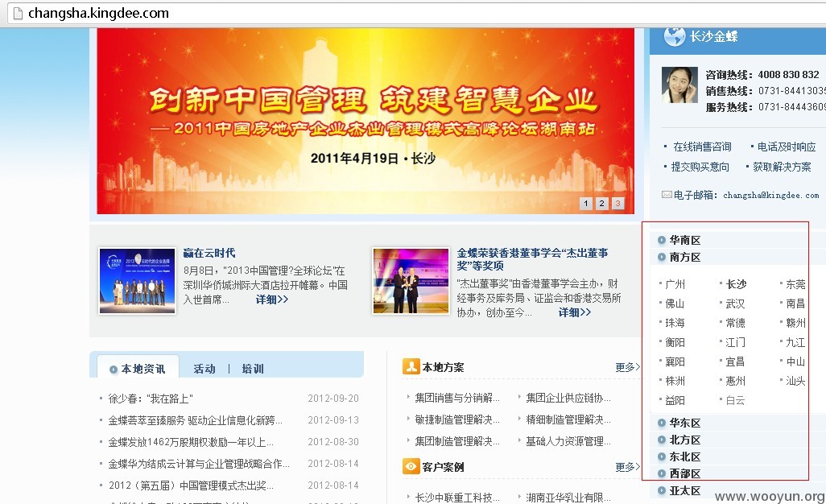Click 在线销售咨询 link
Screen dimensions: 826x504
pos(702,147)
